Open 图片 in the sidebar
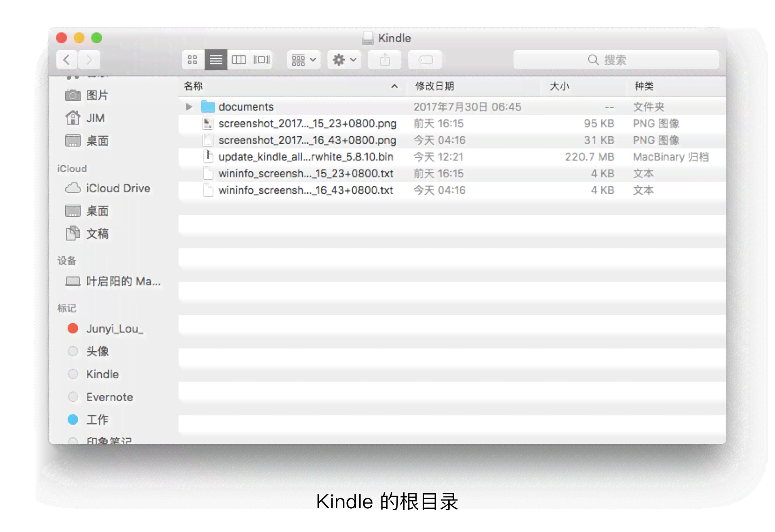Image resolution: width=775 pixels, height=532 pixels. (x=97, y=95)
